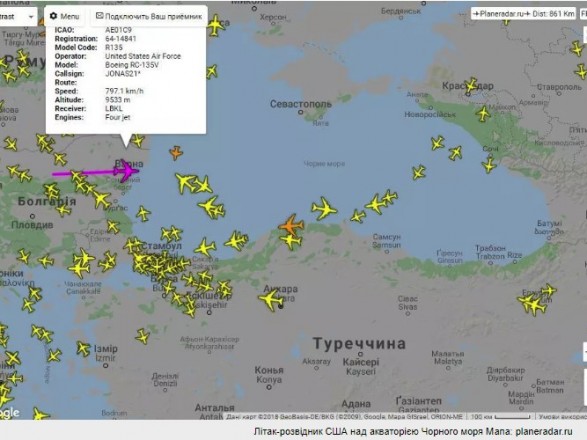Viewport: 587px width, 440px height.
Task: Click the Туреччина country label
Action: click(359, 344)
